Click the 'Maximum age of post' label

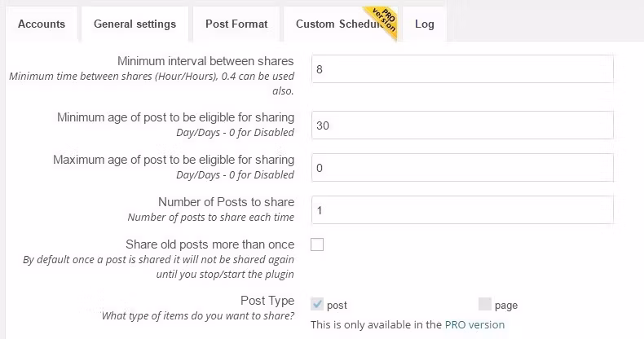pyautogui.click(x=174, y=160)
